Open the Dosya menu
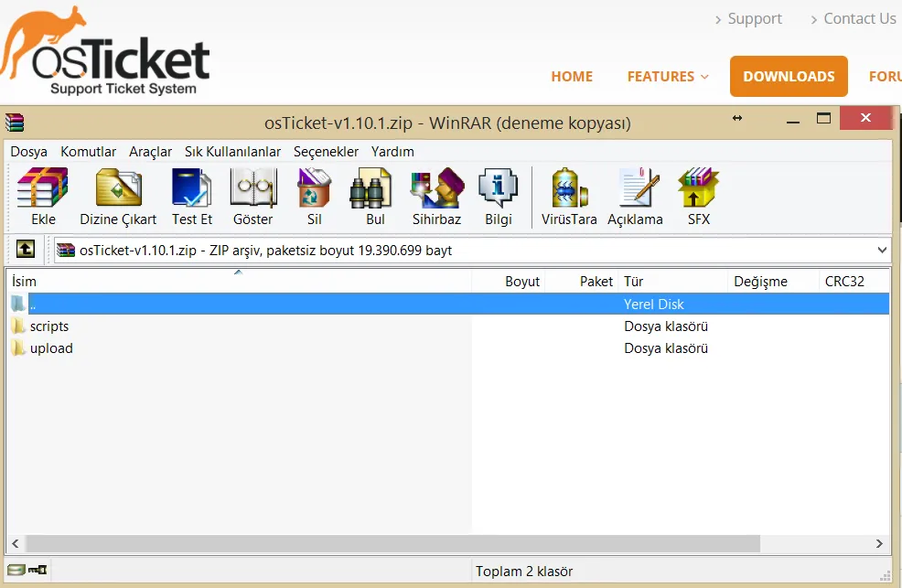Image resolution: width=902 pixels, height=588 pixels. pyautogui.click(x=28, y=152)
